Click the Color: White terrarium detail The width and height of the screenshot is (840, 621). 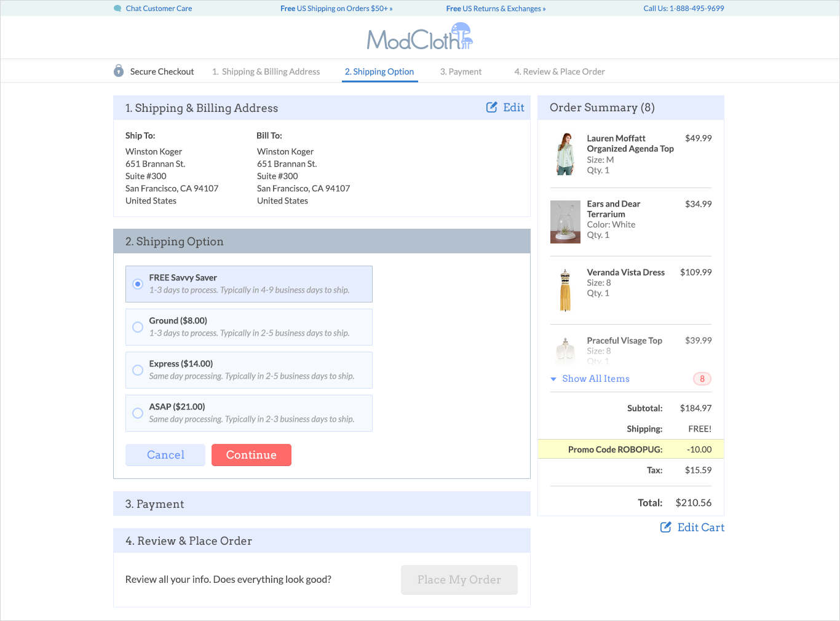[x=611, y=225]
